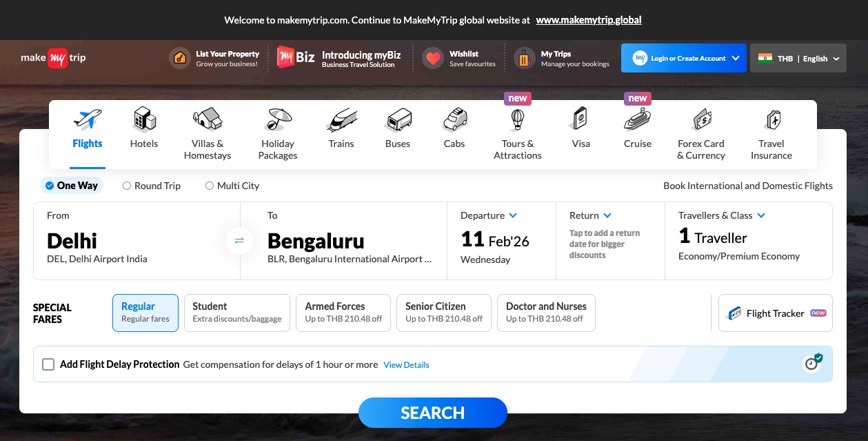The height and width of the screenshot is (441, 868).
Task: Open the www.makemytrip.global link
Action: point(589,20)
